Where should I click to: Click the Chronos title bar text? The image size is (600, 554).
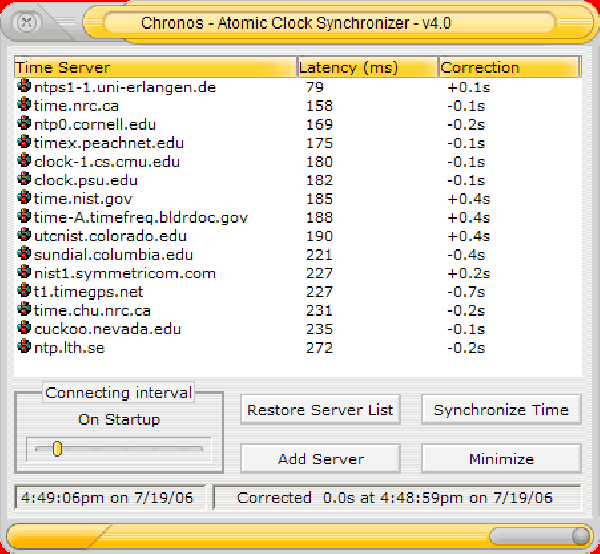tap(296, 23)
